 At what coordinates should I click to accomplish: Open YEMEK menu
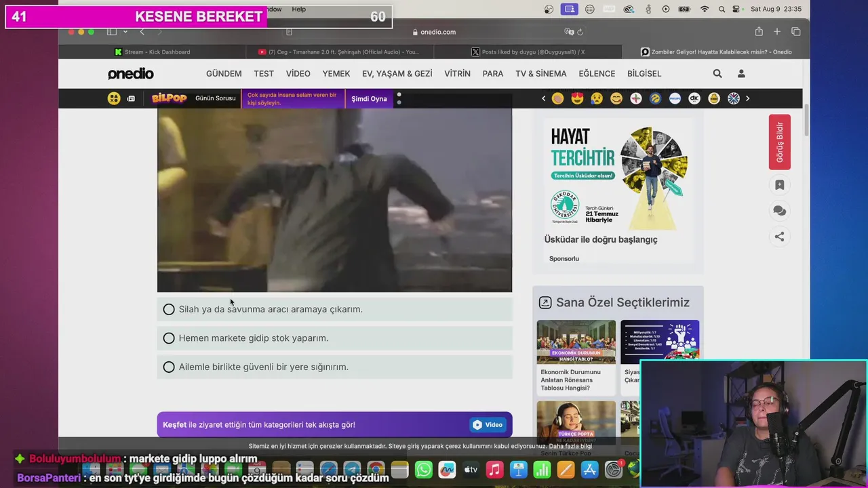point(336,74)
